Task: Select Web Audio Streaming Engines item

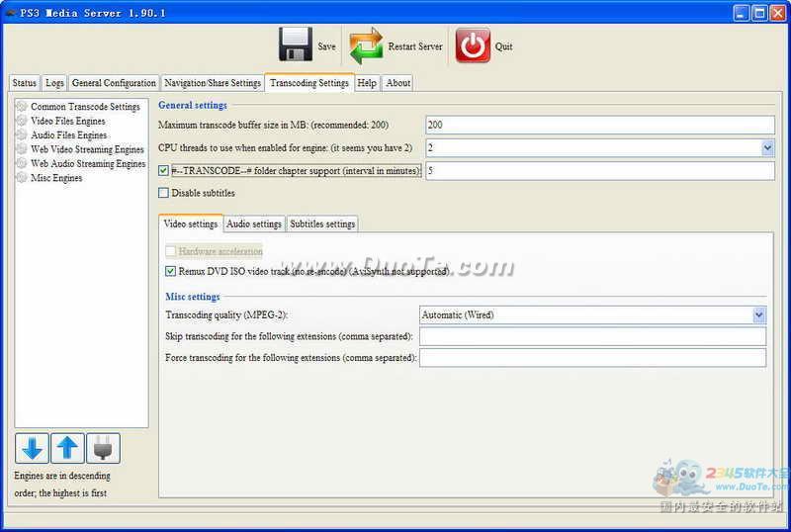Action: pyautogui.click(x=88, y=163)
